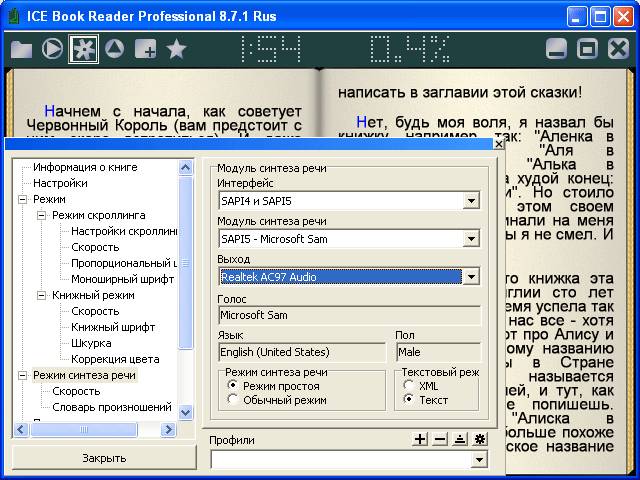This screenshot has height=480, width=640.
Task: Click the triangle-in-circle toolbar icon
Action: [114, 48]
